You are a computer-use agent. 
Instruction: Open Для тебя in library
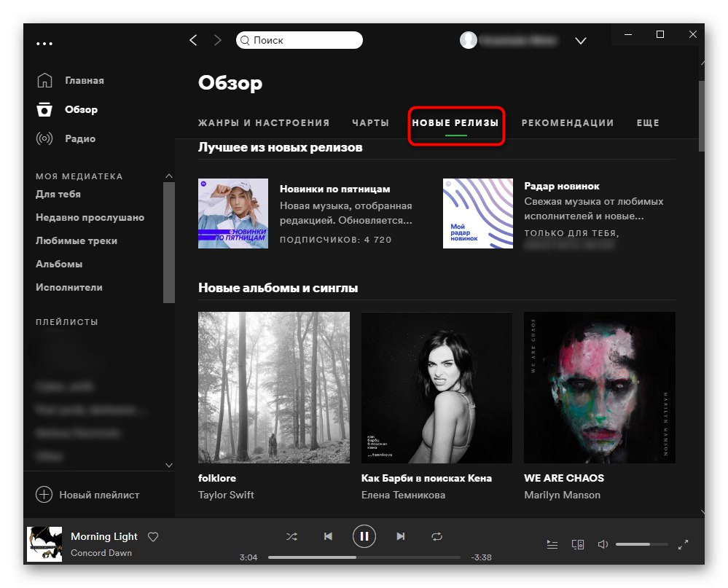pos(58,194)
